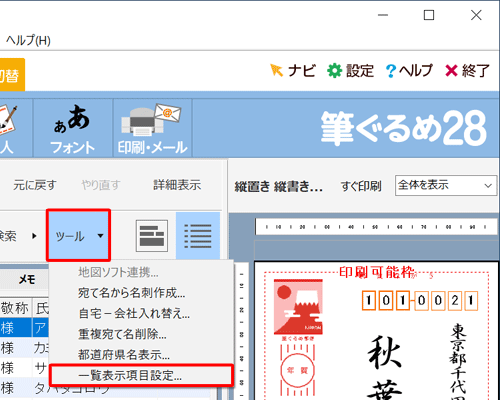500x400 pixels.
Task: Open 設定 with the green gear
Action: [x=350, y=71]
